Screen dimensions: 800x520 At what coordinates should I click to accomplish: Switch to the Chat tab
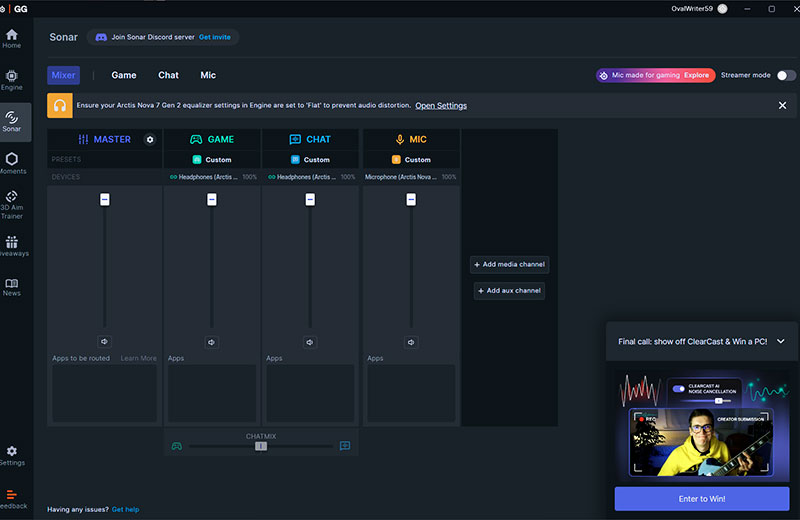168,75
